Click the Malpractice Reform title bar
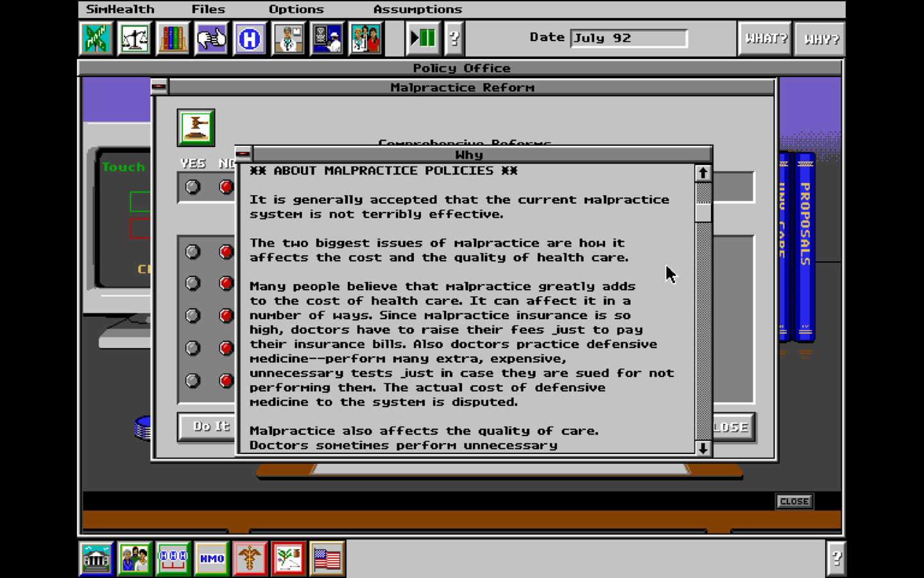Viewport: 924px width, 578px height. pyautogui.click(x=472, y=87)
